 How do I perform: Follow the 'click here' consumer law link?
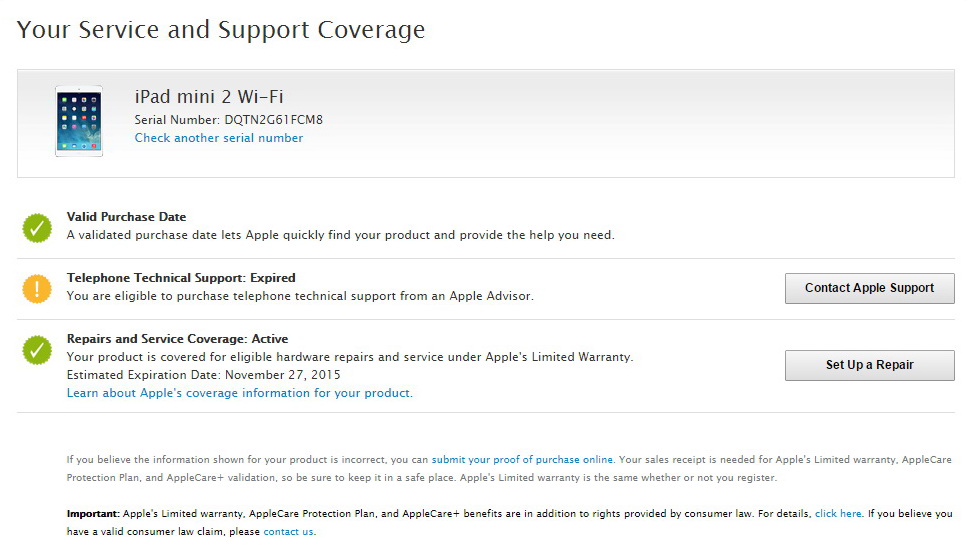838,514
